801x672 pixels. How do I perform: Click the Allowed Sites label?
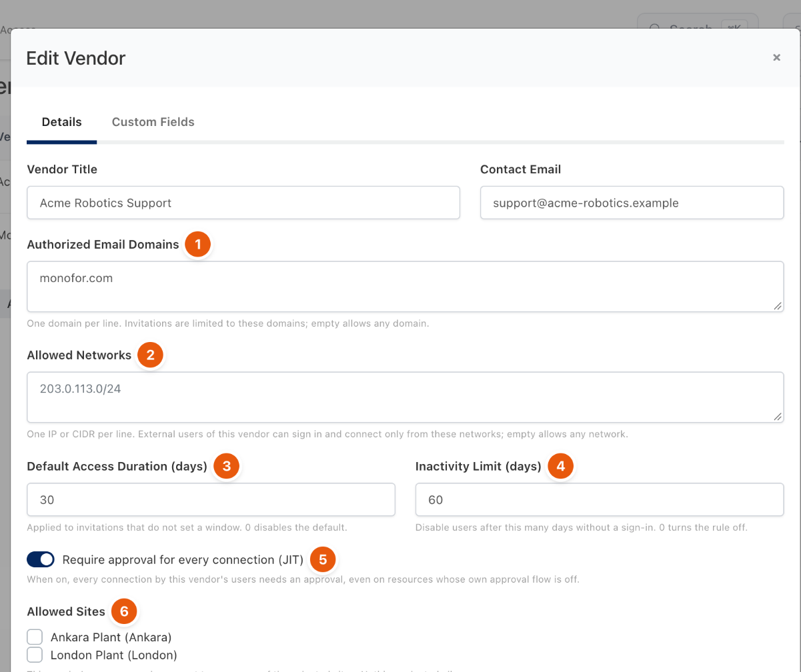tap(66, 611)
